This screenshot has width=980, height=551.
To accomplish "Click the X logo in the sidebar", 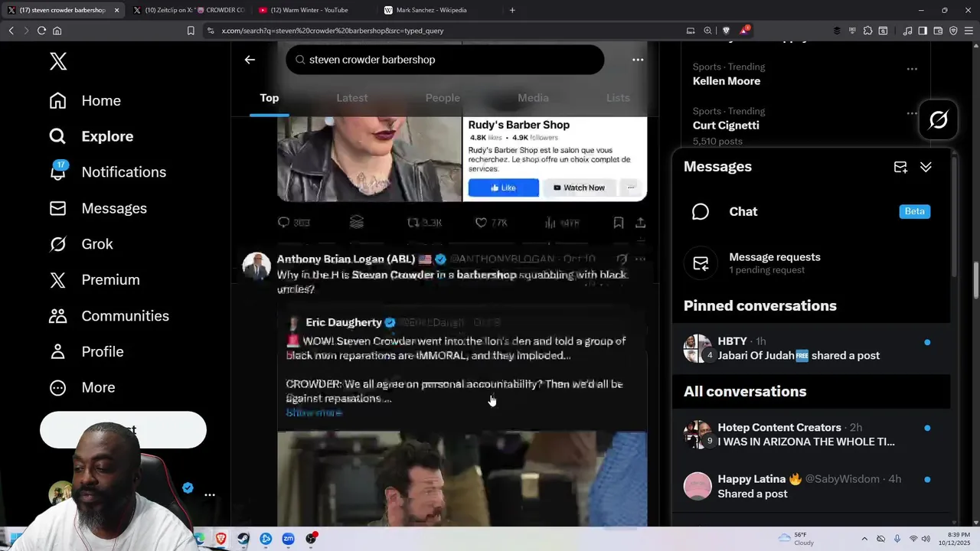I will (x=58, y=61).
